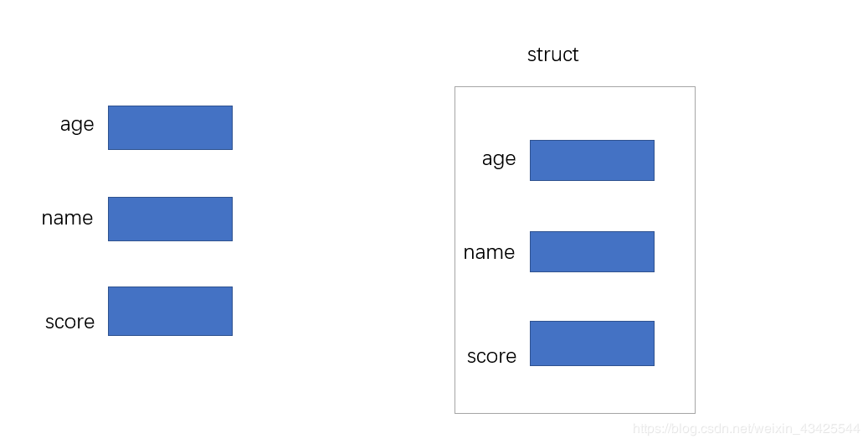Select the age rectangle inside the struct frame
Image resolution: width=868 pixels, height=444 pixels.
592,160
